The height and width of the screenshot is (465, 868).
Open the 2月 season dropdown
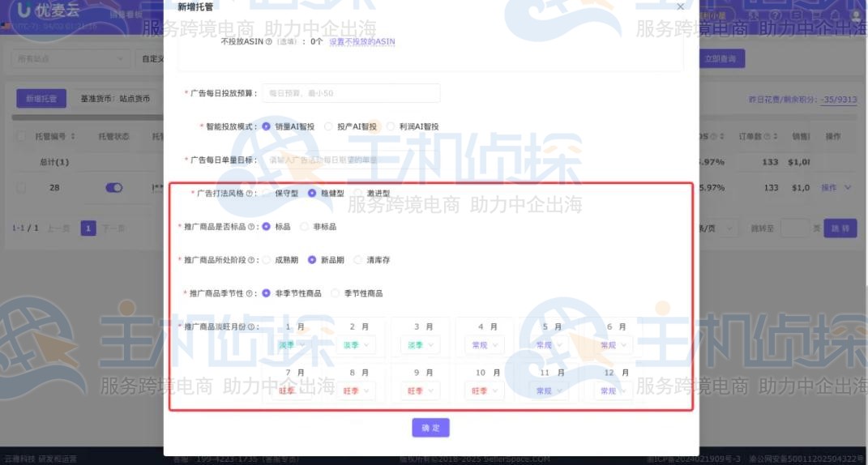pos(357,345)
